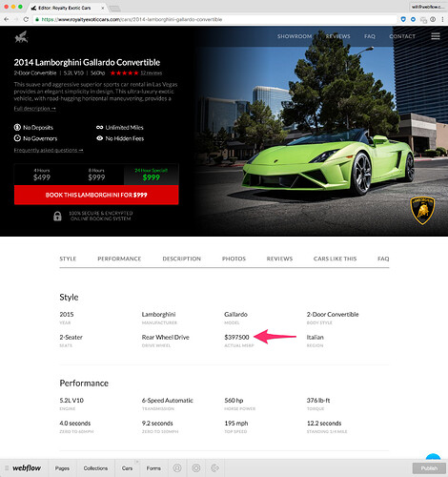The image size is (448, 477).
Task: Click the Unlimited Miles infinity icon
Action: pos(99,127)
